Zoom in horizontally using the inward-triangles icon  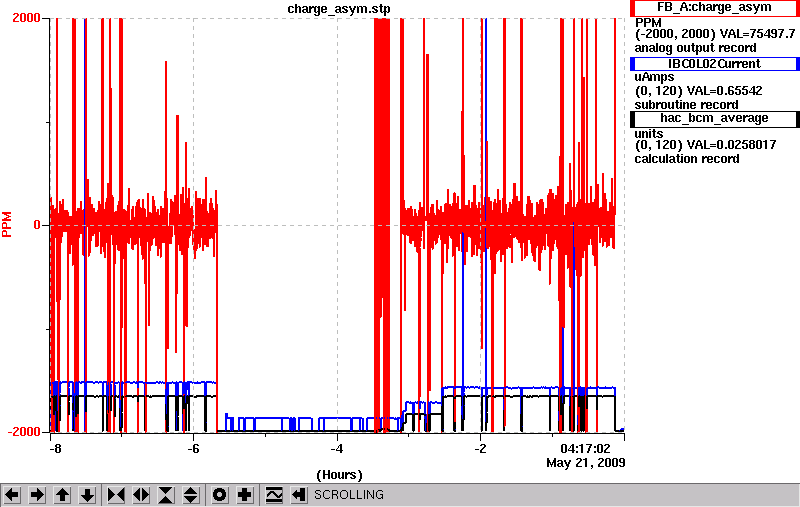pos(116,495)
